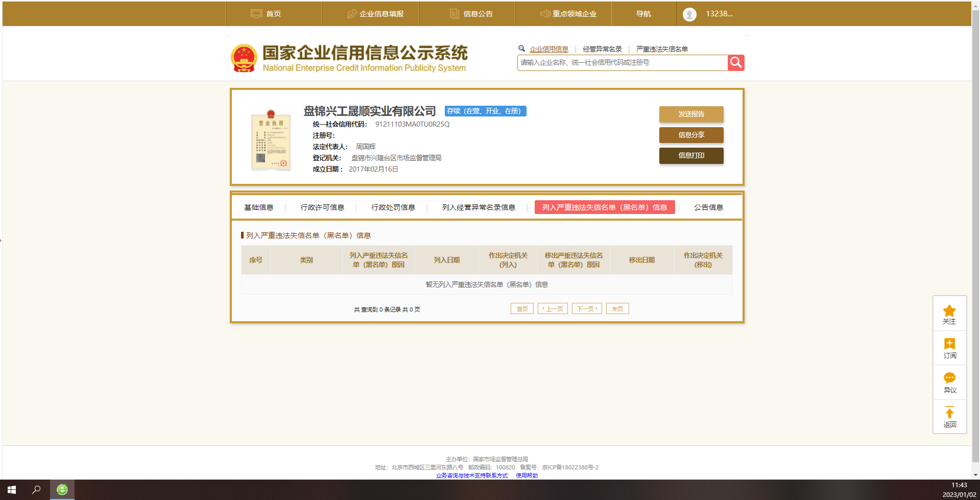Click the 13238... account name

coord(719,14)
